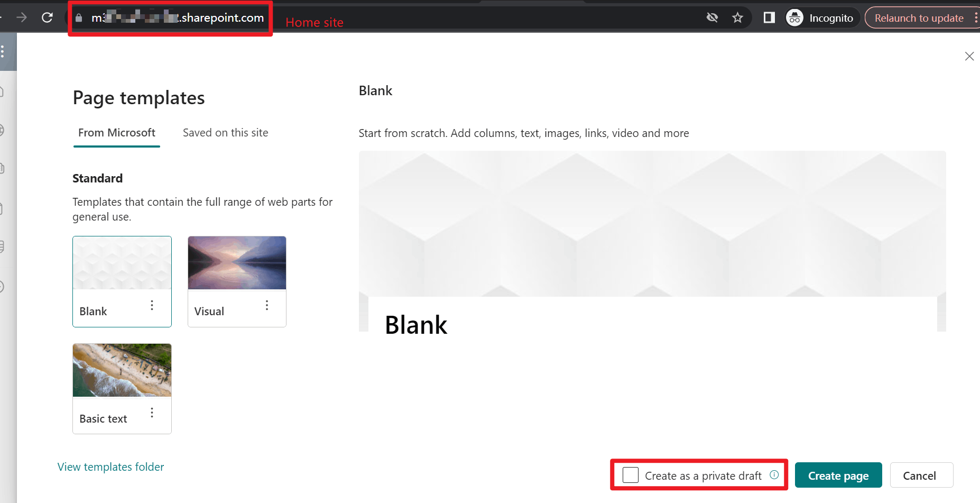Image resolution: width=980 pixels, height=503 pixels.
Task: Open the browser side panel icon
Action: pyautogui.click(x=769, y=17)
